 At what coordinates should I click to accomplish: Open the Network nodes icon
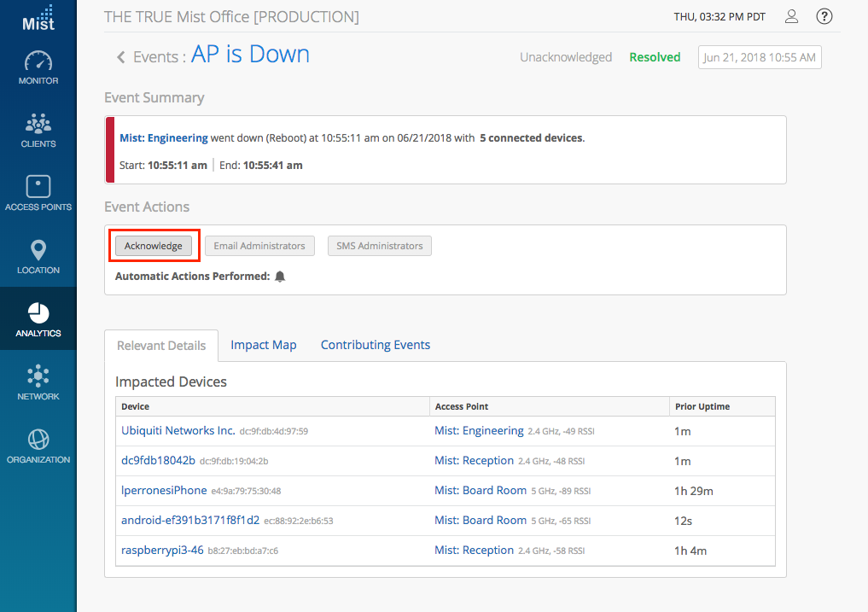tap(38, 376)
